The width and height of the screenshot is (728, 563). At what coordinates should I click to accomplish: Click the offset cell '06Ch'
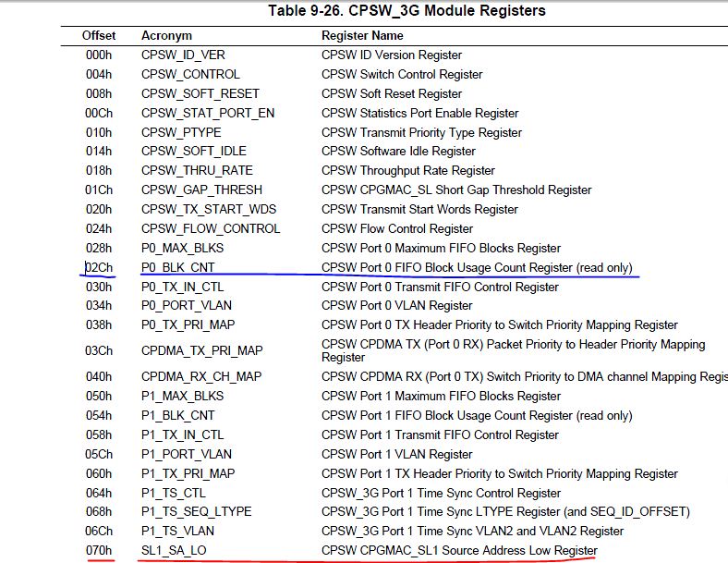[99, 532]
